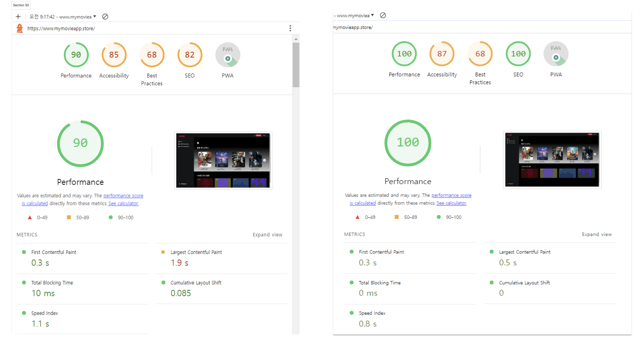The width and height of the screenshot is (644, 348).
Task: Click the Lighthouse logo icon
Action: [20, 28]
